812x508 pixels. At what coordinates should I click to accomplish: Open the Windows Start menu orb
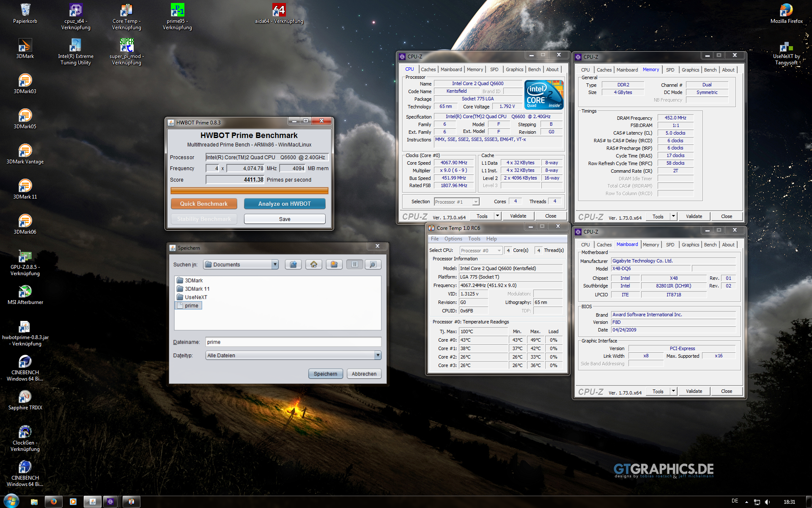11,501
